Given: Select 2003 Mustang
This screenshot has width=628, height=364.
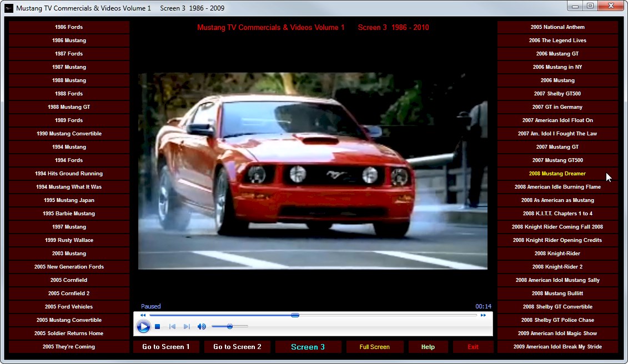Looking at the screenshot, I should [69, 254].
